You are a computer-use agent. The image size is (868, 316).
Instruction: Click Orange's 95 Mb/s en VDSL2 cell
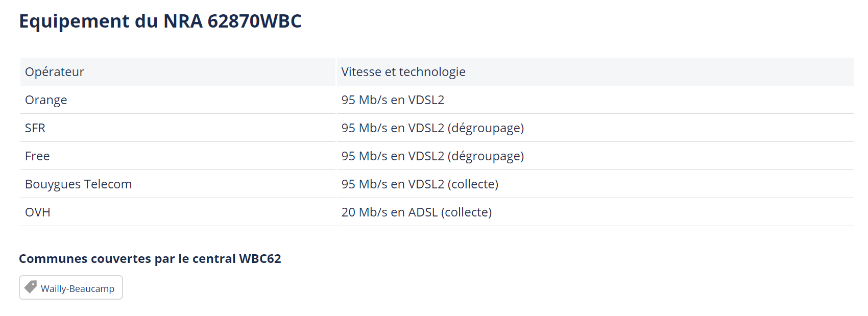point(393,100)
